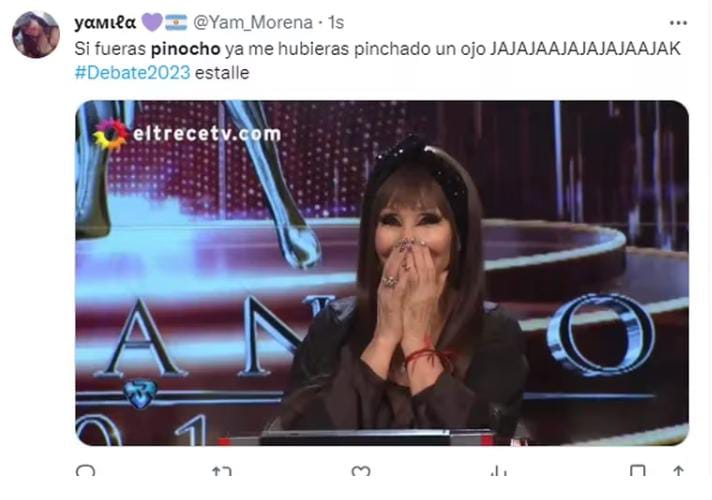The width and height of the screenshot is (712, 500).
Task: Play the embedded video of the laughing woman
Action: coord(382,273)
